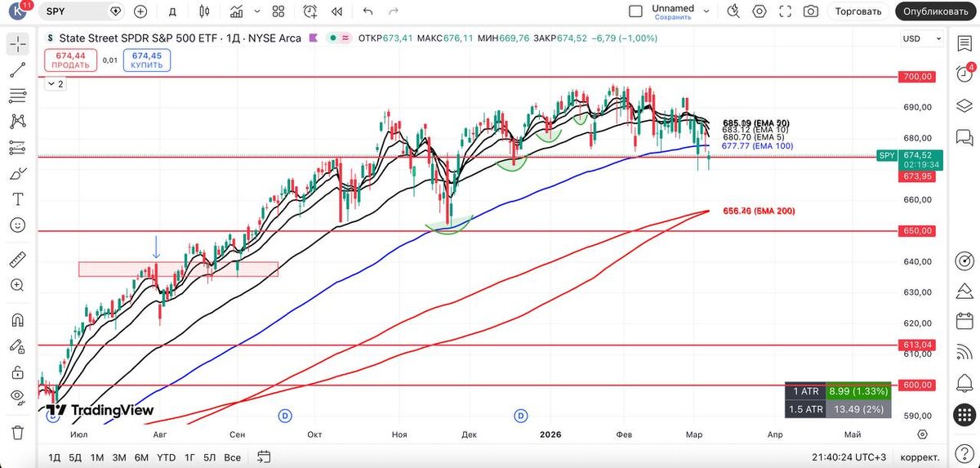Open the go-to-date calendar icon
Image resolution: width=980 pixels, height=468 pixels.
264,457
